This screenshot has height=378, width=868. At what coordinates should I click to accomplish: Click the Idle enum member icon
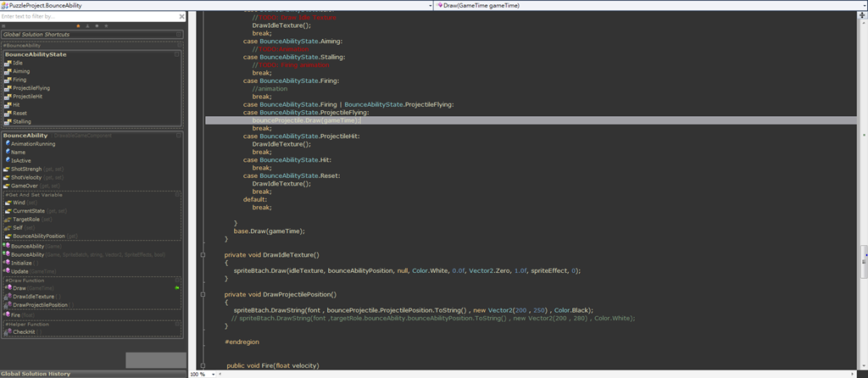point(8,64)
